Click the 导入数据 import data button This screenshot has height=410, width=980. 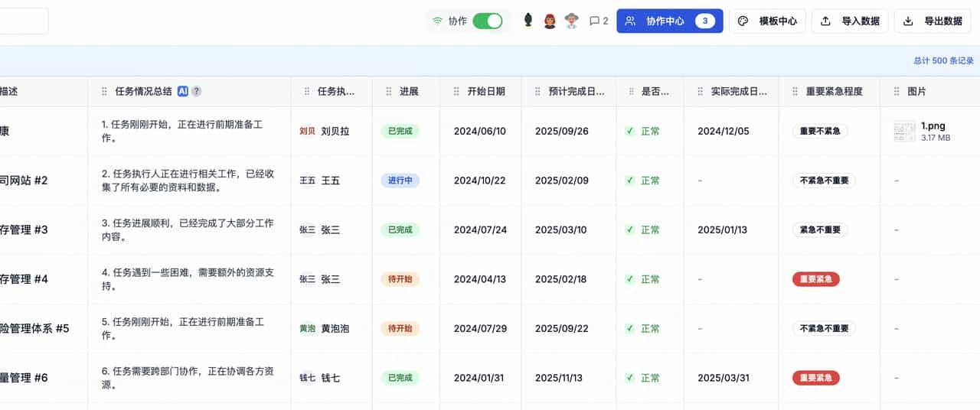[850, 21]
